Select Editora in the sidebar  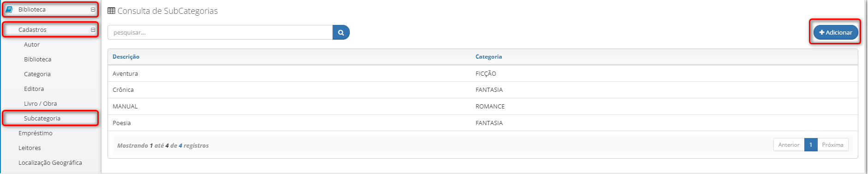tap(34, 89)
